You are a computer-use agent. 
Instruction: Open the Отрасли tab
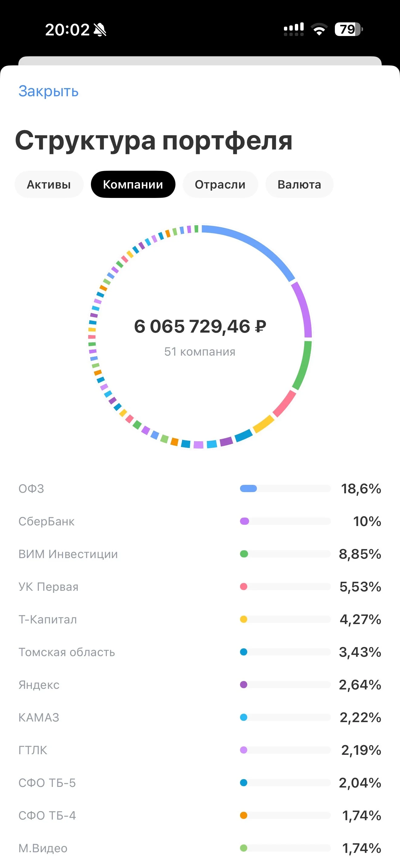[x=220, y=184]
